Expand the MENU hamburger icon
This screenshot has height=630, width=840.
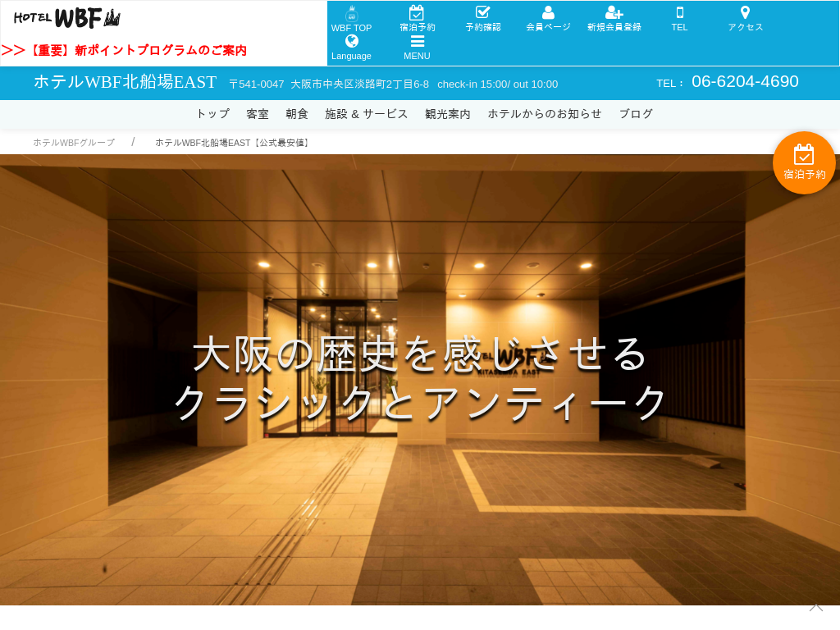pyautogui.click(x=417, y=42)
